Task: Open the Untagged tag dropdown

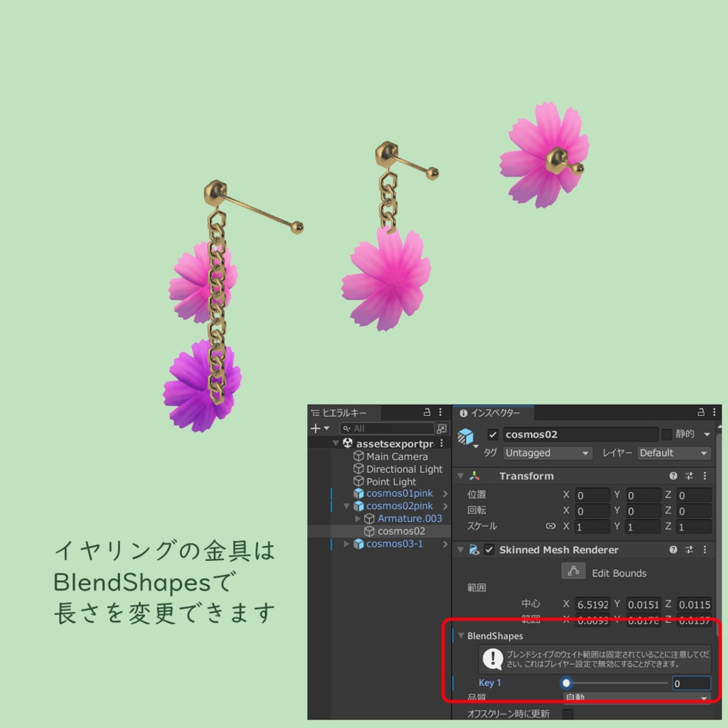Action: click(547, 453)
